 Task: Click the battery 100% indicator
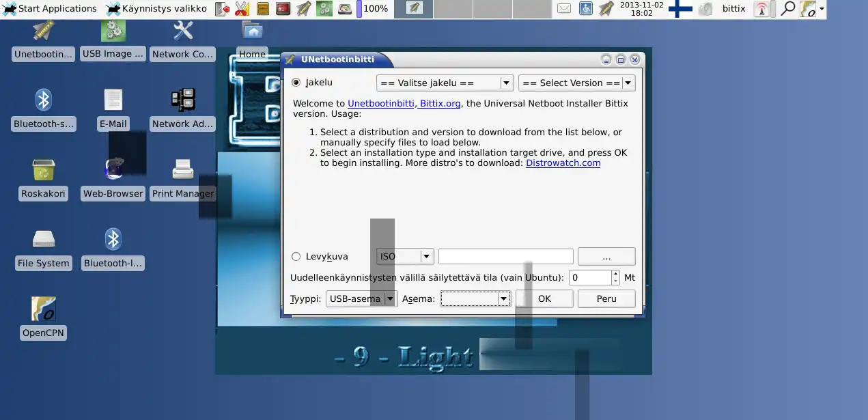(374, 9)
